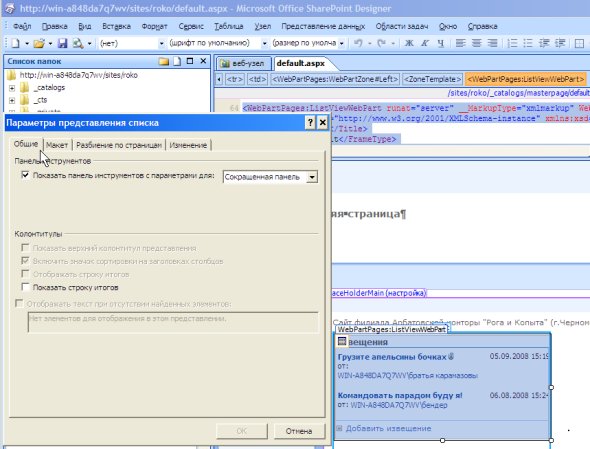This screenshot has width=590, height=449.
Task: Select the WebPartPages:ListViewWebPart breadcrumb tag
Action: coord(526,79)
